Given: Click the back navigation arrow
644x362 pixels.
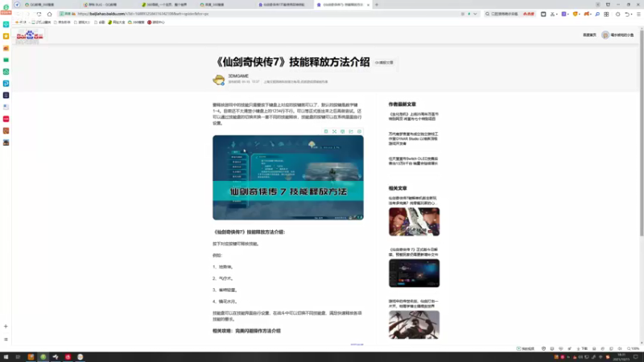Looking at the screenshot, I should coord(19,14).
